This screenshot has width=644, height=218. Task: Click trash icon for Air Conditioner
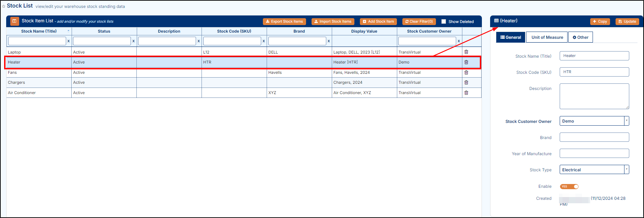click(466, 93)
